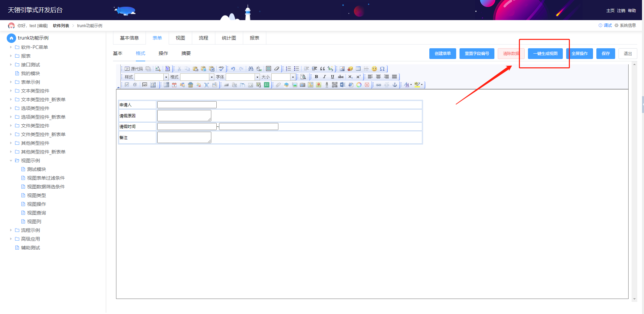Click the remove format eraser icon
The height and width of the screenshot is (314, 644).
tap(277, 69)
